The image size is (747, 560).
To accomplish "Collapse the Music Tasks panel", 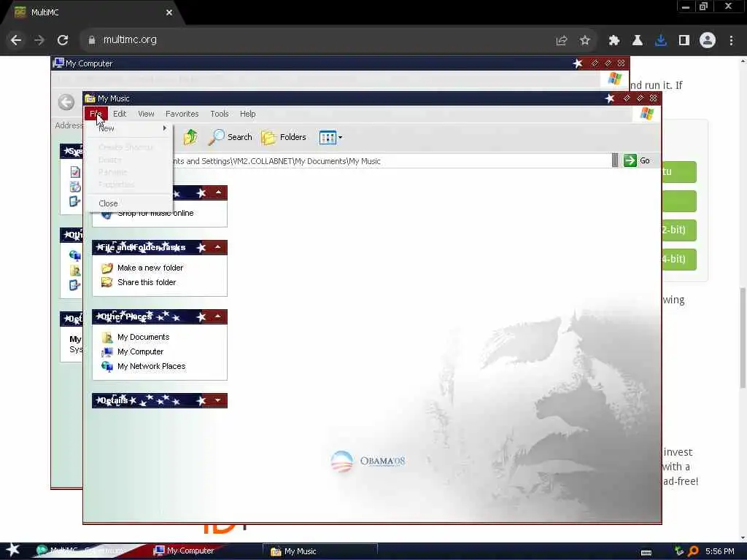I will (x=218, y=192).
